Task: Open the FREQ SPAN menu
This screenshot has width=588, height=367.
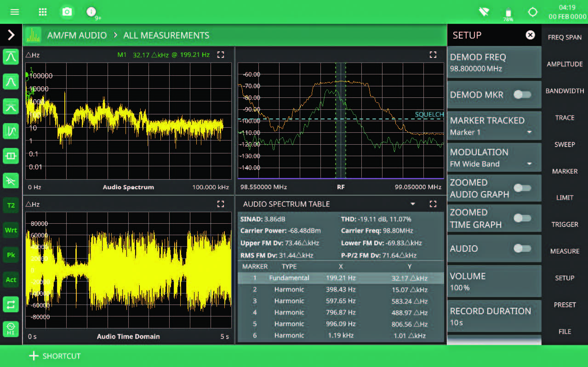Action: coord(565,37)
